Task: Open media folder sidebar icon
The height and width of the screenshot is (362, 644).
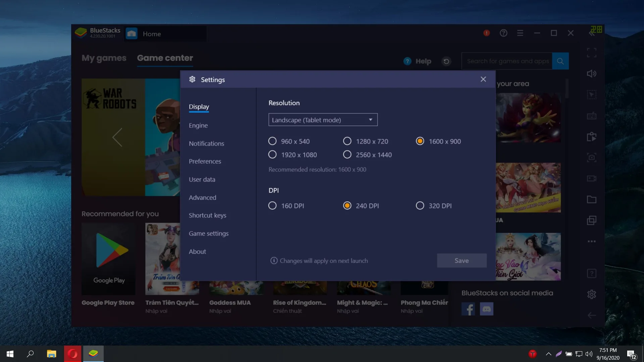Action: click(x=591, y=200)
